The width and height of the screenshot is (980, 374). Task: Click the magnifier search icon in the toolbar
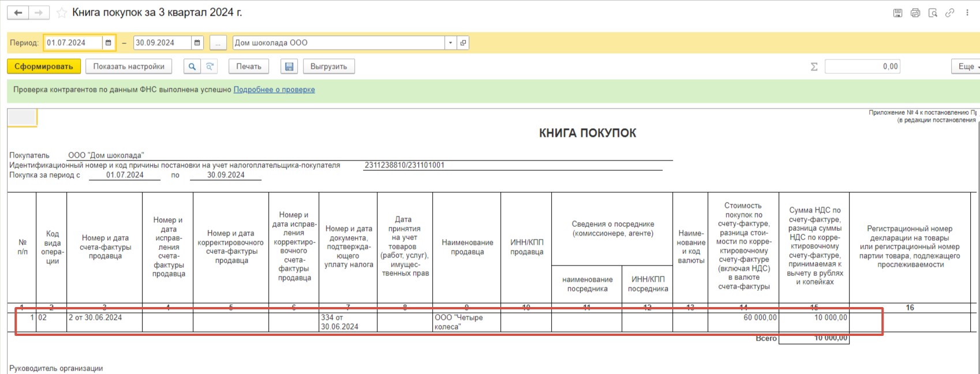tap(192, 66)
